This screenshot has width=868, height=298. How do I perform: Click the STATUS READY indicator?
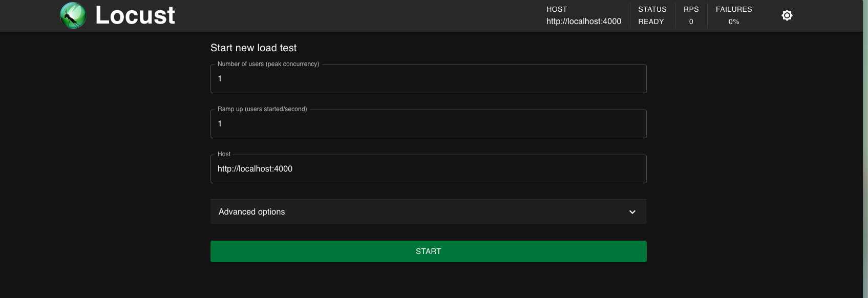tap(652, 15)
